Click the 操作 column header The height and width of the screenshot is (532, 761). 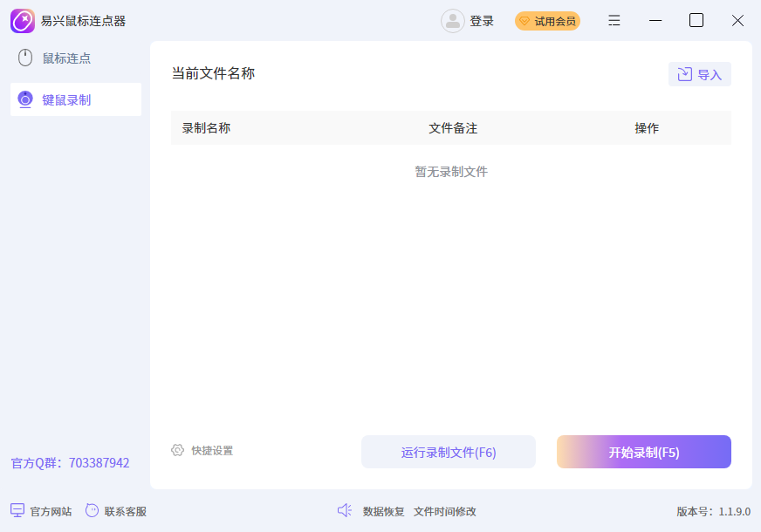[x=647, y=128]
